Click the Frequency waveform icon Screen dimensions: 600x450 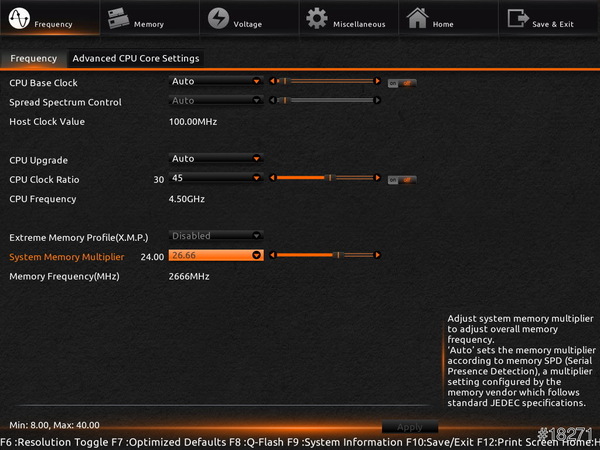[x=19, y=18]
